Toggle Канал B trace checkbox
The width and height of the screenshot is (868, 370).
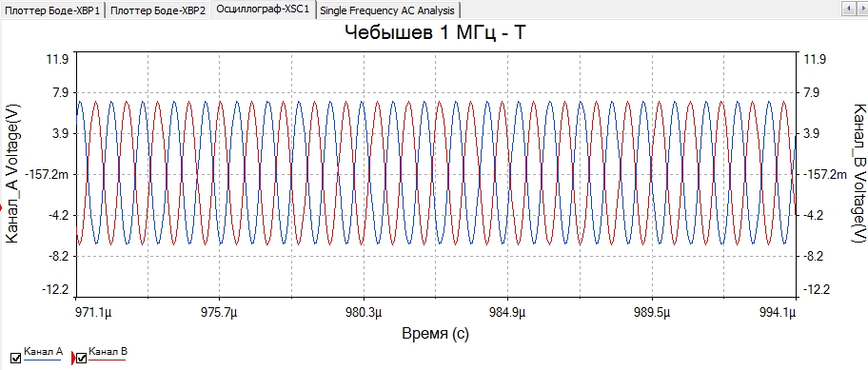(82, 359)
